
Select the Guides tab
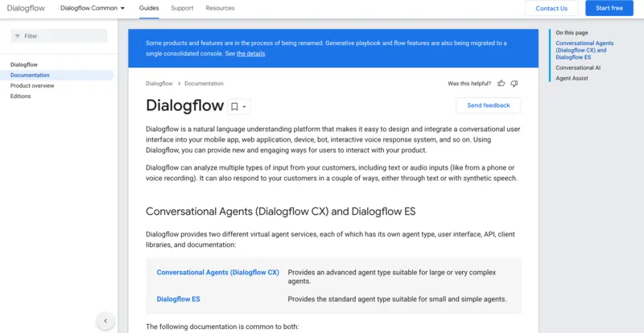[149, 8]
